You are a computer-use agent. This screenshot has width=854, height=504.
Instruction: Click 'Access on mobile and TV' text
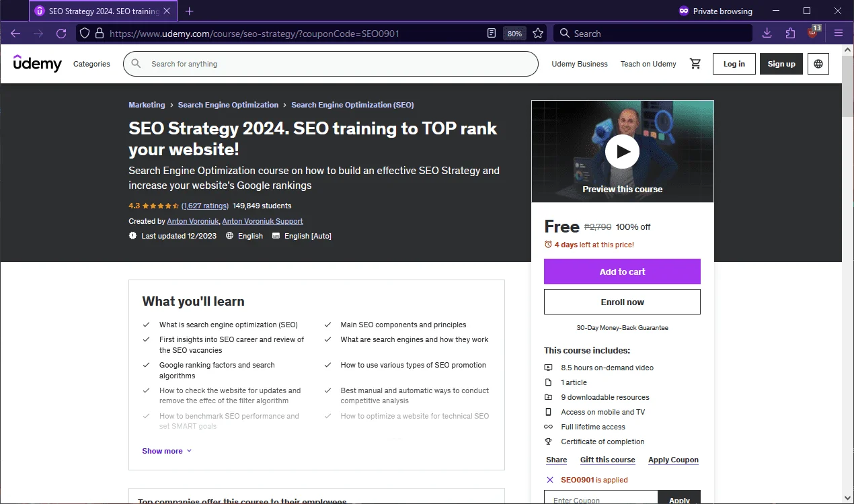click(603, 412)
